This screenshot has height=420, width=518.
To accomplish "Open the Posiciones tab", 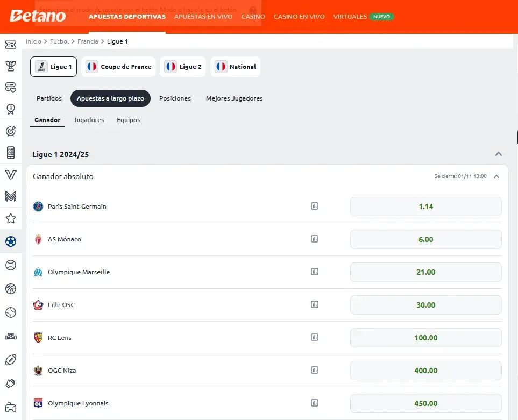I will click(175, 98).
